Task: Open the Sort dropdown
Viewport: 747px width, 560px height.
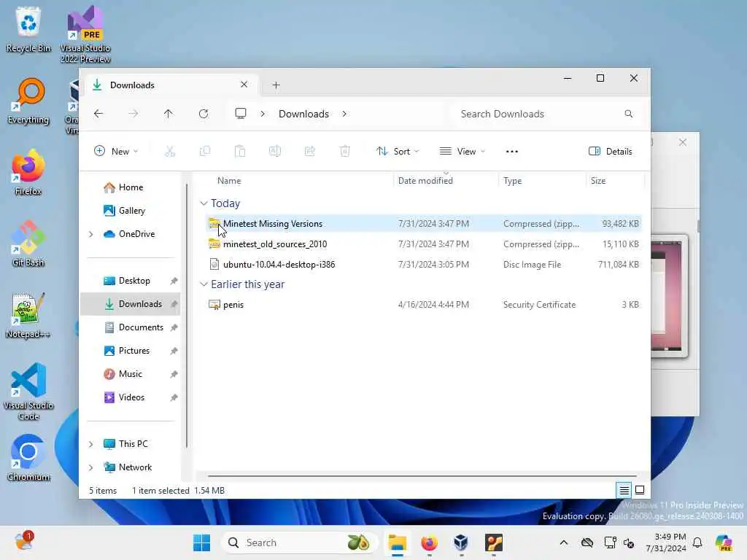Action: 398,152
